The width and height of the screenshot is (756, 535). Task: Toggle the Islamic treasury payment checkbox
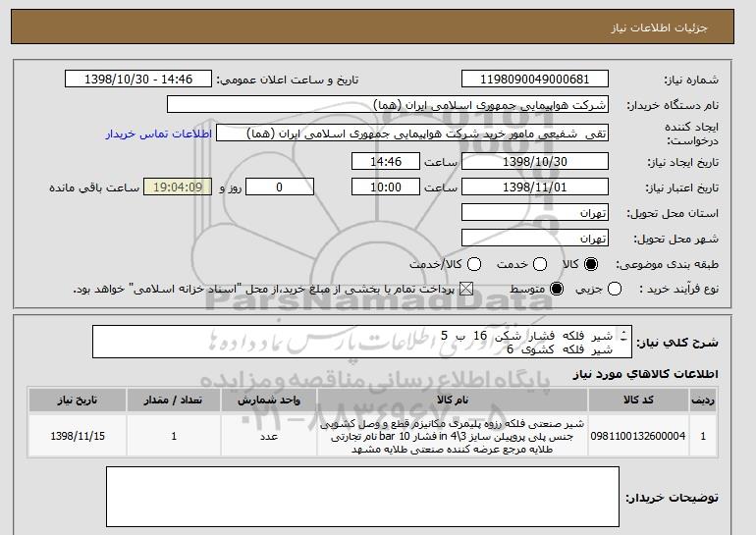pos(465,290)
